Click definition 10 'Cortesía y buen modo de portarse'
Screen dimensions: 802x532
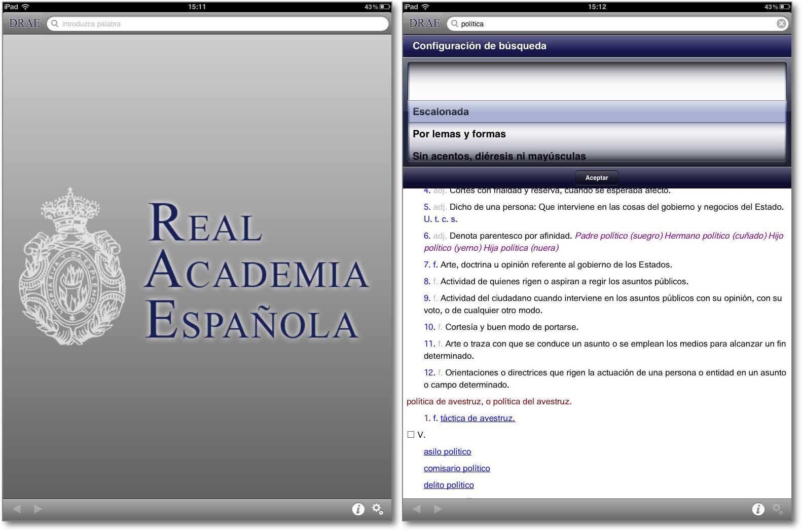(x=512, y=327)
